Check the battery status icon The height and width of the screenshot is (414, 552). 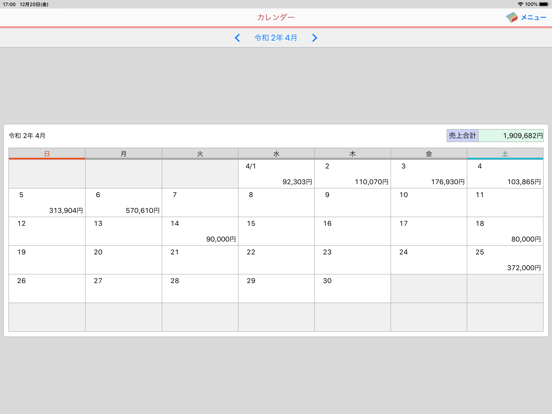point(544,4)
